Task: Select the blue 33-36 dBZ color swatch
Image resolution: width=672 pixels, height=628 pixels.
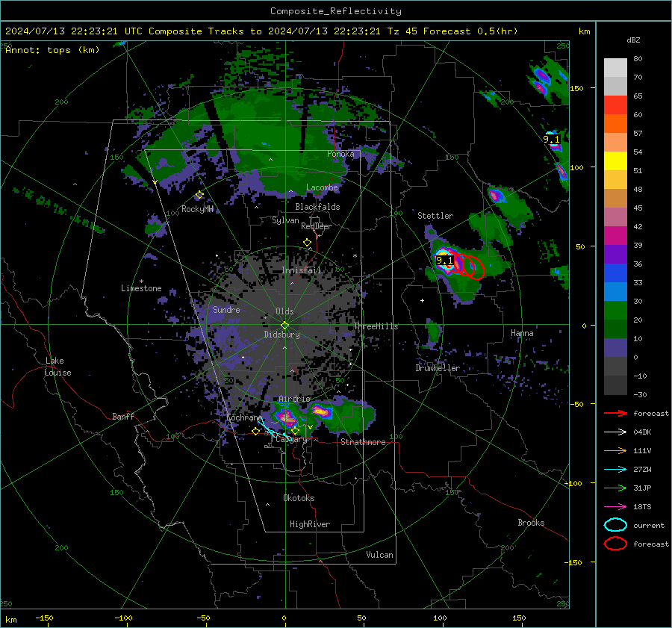Action: [x=615, y=273]
